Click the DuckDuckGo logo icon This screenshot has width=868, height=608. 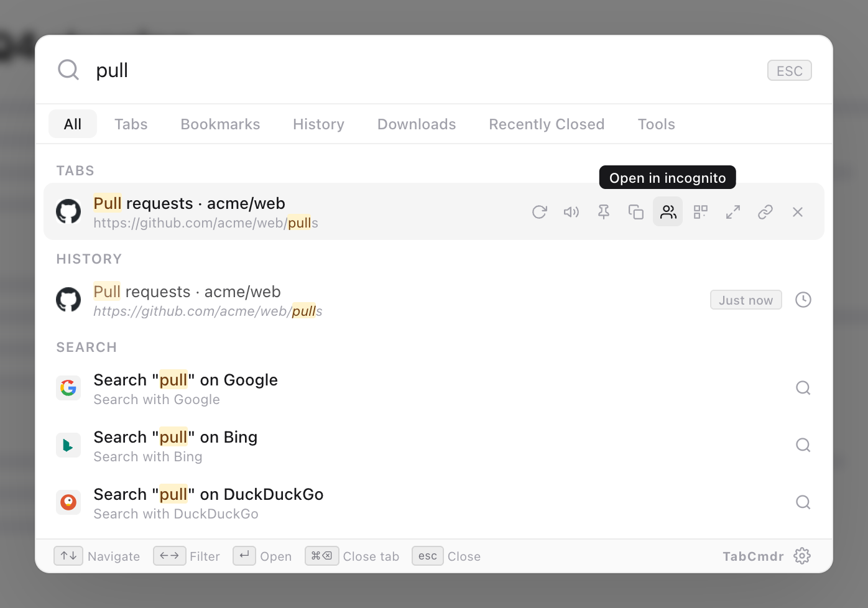coord(68,502)
